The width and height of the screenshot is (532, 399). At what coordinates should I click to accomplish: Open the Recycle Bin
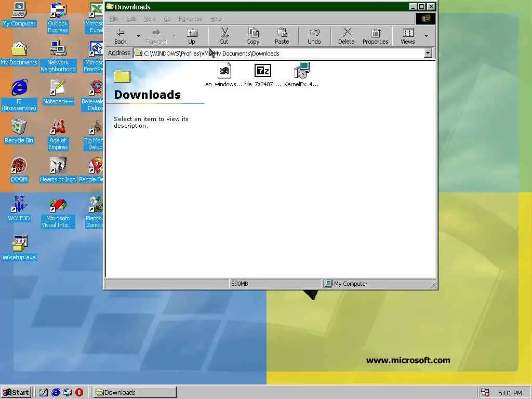tap(19, 131)
